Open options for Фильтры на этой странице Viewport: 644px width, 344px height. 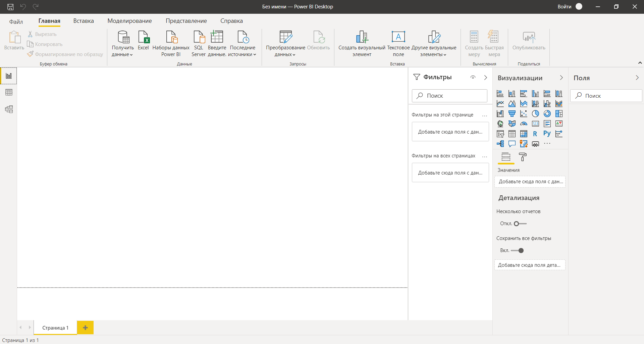[485, 115]
